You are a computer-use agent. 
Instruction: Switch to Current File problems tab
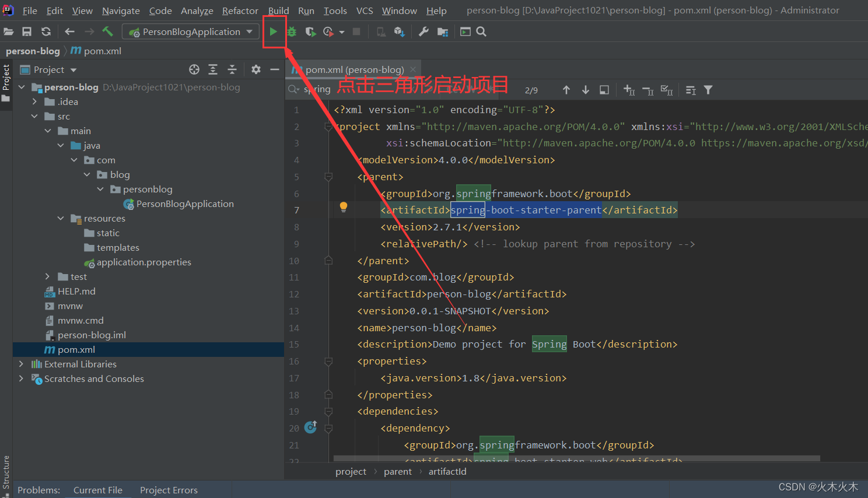pos(98,490)
